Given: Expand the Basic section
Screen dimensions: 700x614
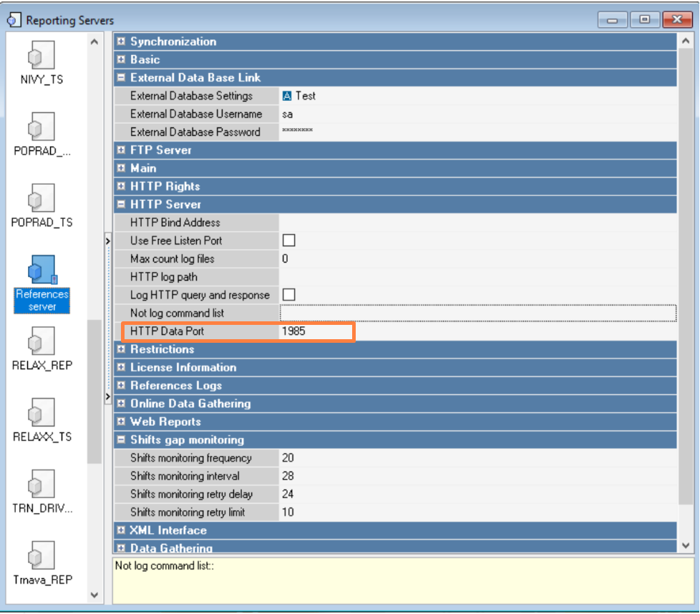Looking at the screenshot, I should [121, 59].
